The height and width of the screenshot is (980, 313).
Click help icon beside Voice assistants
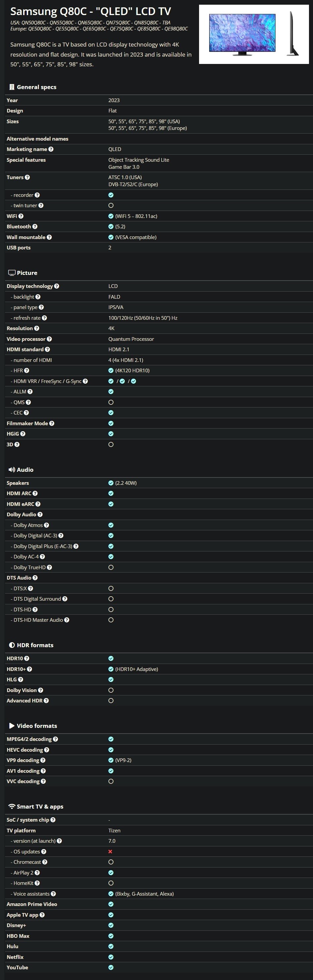(x=54, y=894)
